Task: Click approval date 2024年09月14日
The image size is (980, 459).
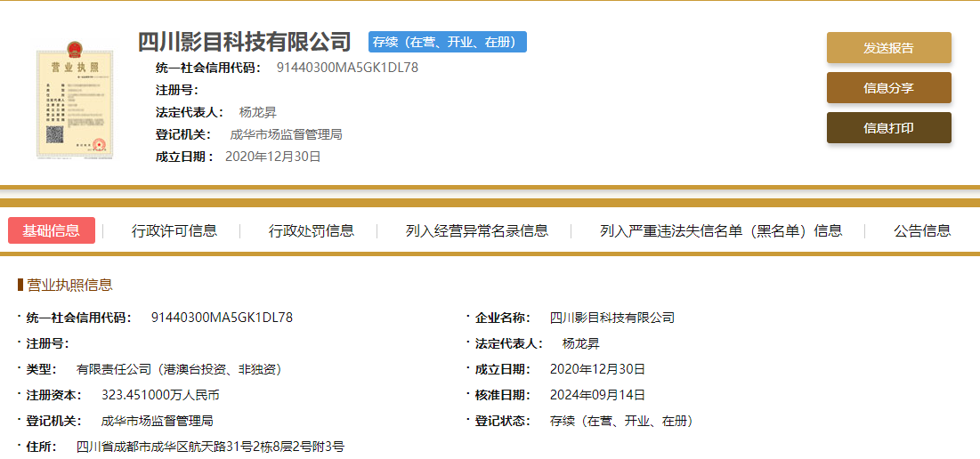Action: tap(597, 395)
